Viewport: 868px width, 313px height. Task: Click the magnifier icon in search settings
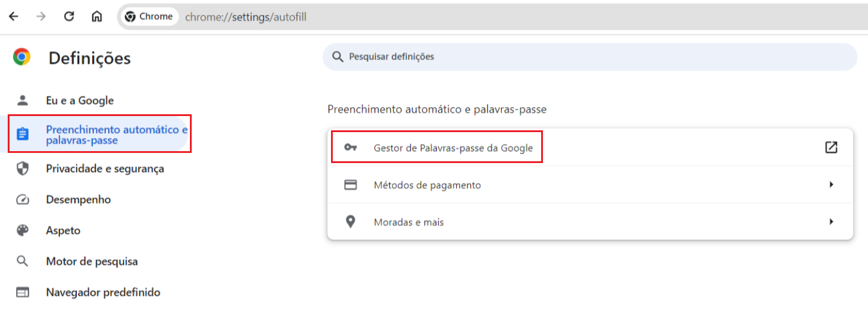(x=338, y=57)
